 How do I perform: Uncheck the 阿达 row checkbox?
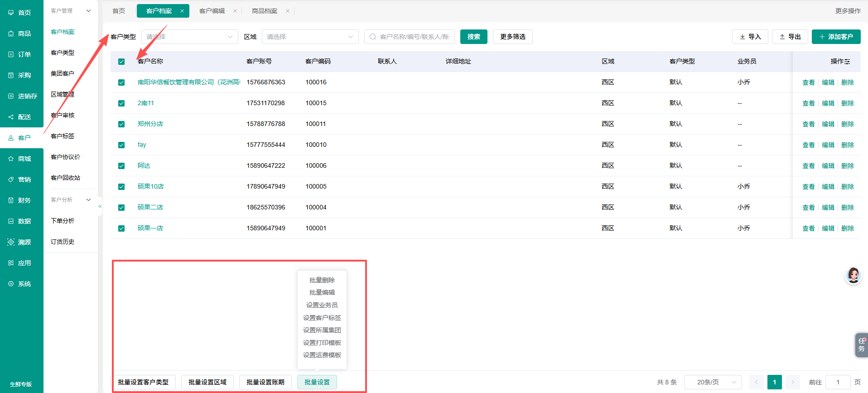[121, 166]
